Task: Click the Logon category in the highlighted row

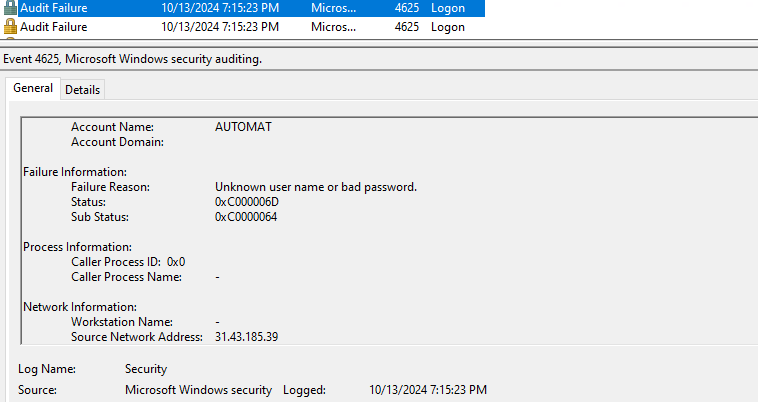Action: [x=447, y=8]
